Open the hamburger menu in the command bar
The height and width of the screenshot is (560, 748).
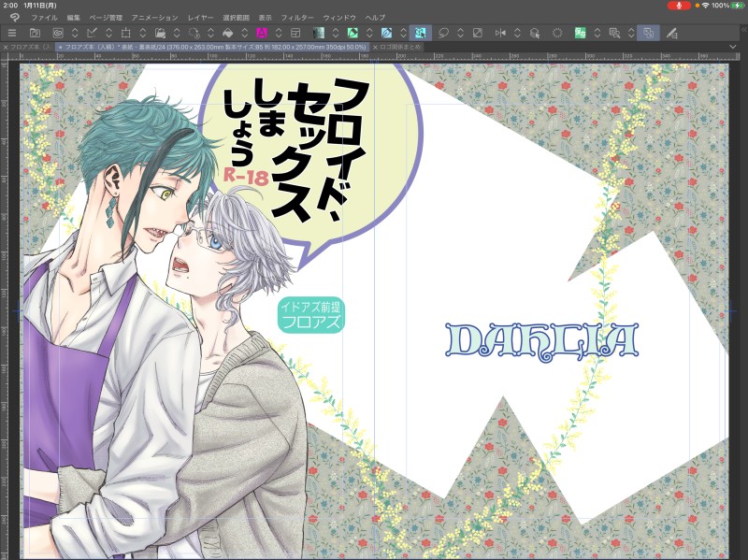click(x=12, y=33)
